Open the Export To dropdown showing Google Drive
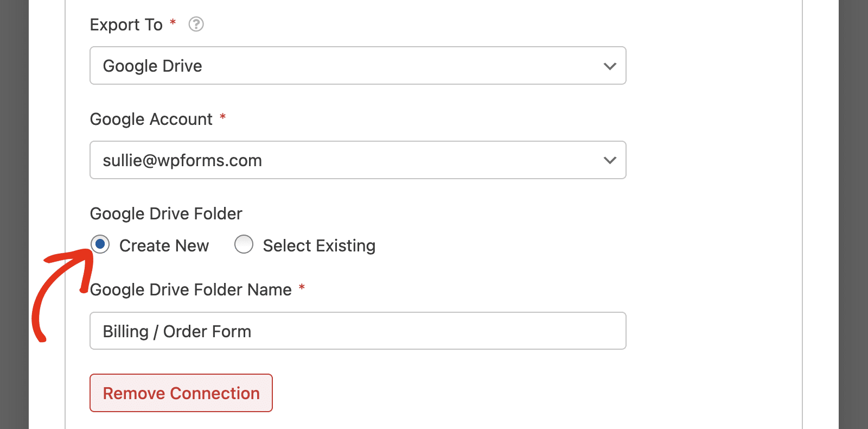Screen dimensions: 868x429 click(x=358, y=66)
